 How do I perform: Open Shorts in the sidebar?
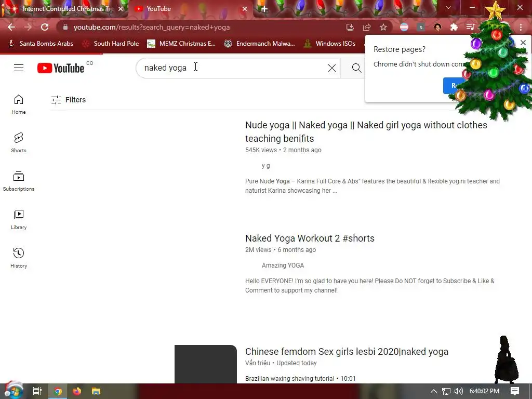coord(19,142)
